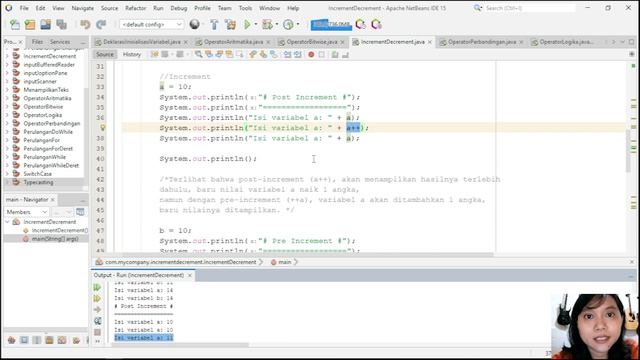The height and width of the screenshot is (360, 640).
Task: Build the project with hammer icon
Action: click(214, 24)
